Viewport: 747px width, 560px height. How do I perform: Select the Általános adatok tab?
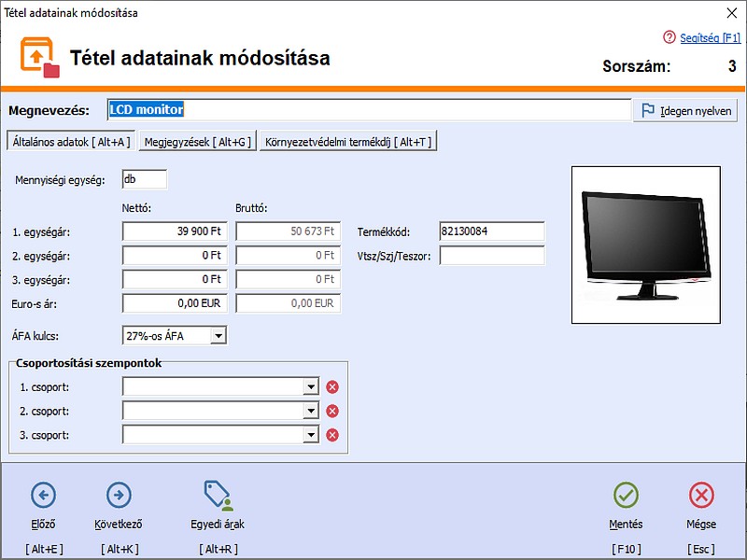pyautogui.click(x=71, y=142)
